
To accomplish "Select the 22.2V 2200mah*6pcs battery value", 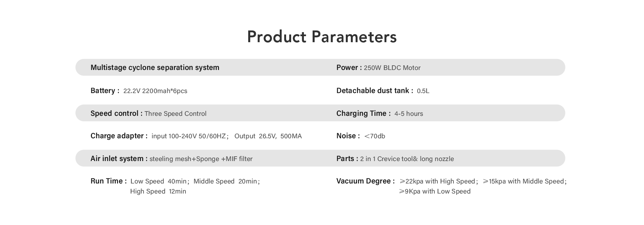I will pos(155,91).
